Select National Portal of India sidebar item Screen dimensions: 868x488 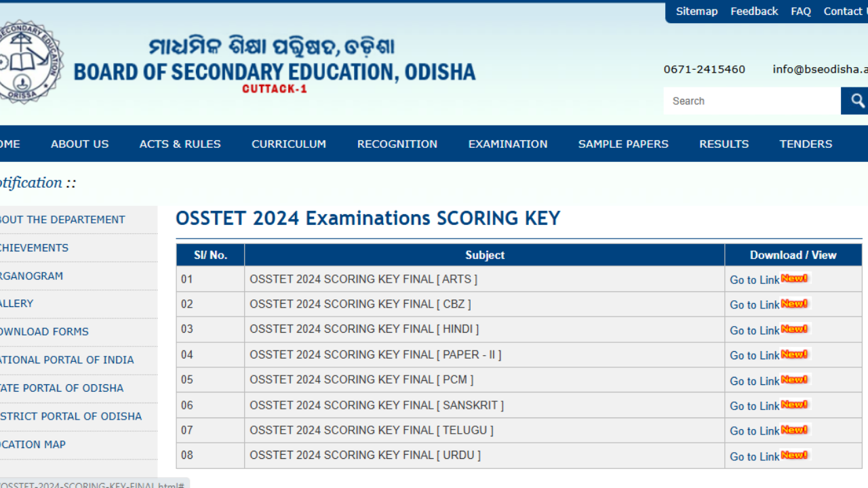66,360
